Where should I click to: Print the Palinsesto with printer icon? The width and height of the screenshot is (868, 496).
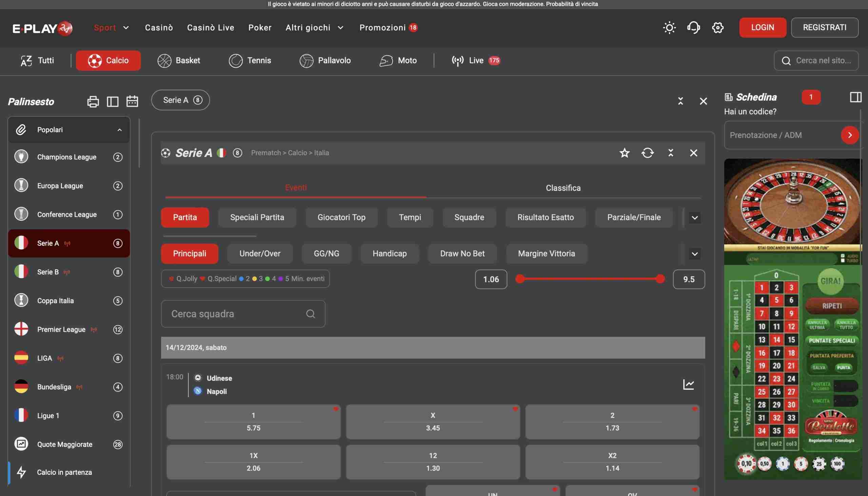pos(93,102)
